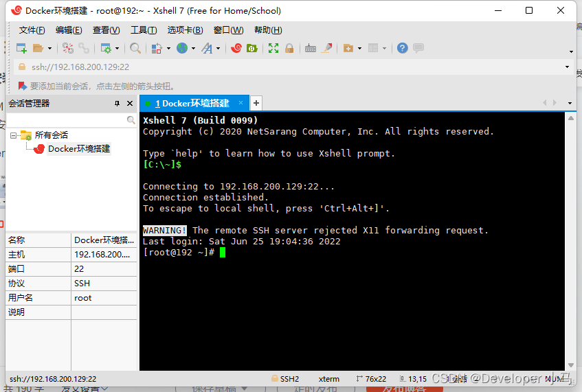Image resolution: width=582 pixels, height=392 pixels.
Task: Click the session manager search field
Action: pos(67,120)
